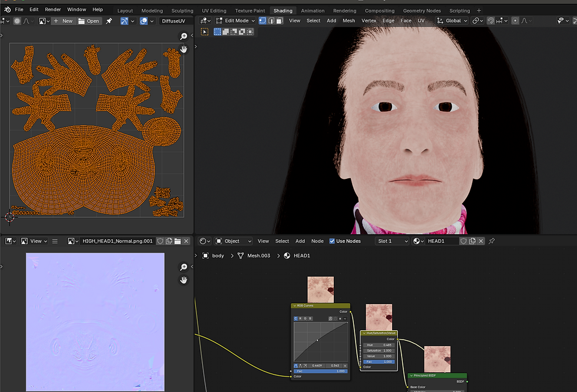Click the pan hand in UV editor

click(x=183, y=49)
